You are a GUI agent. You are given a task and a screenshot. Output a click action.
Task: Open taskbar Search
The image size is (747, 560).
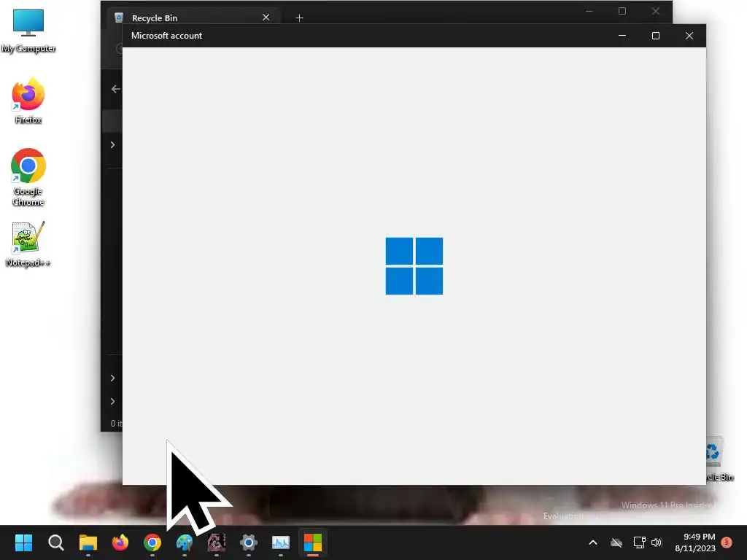pos(55,542)
